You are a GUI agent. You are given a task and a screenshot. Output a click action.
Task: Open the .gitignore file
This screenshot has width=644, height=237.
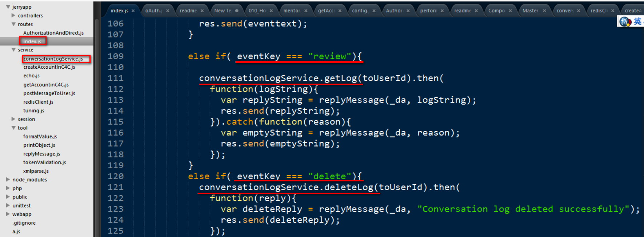click(24, 223)
